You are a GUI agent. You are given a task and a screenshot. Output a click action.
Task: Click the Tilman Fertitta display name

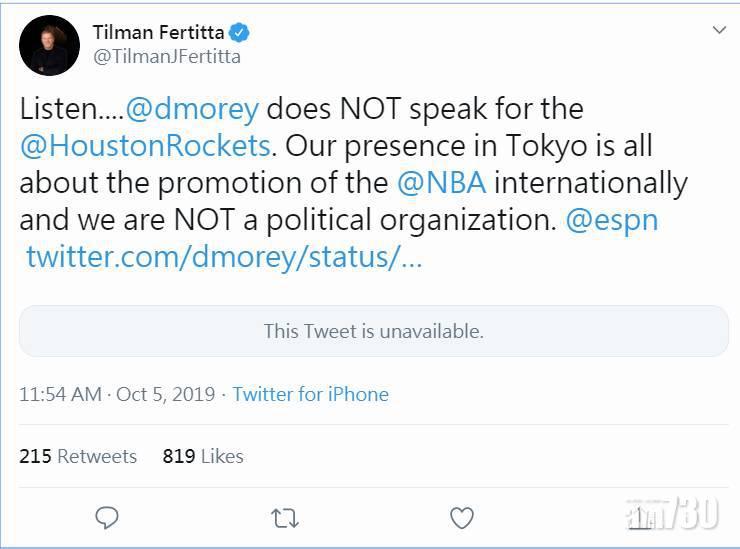(158, 33)
